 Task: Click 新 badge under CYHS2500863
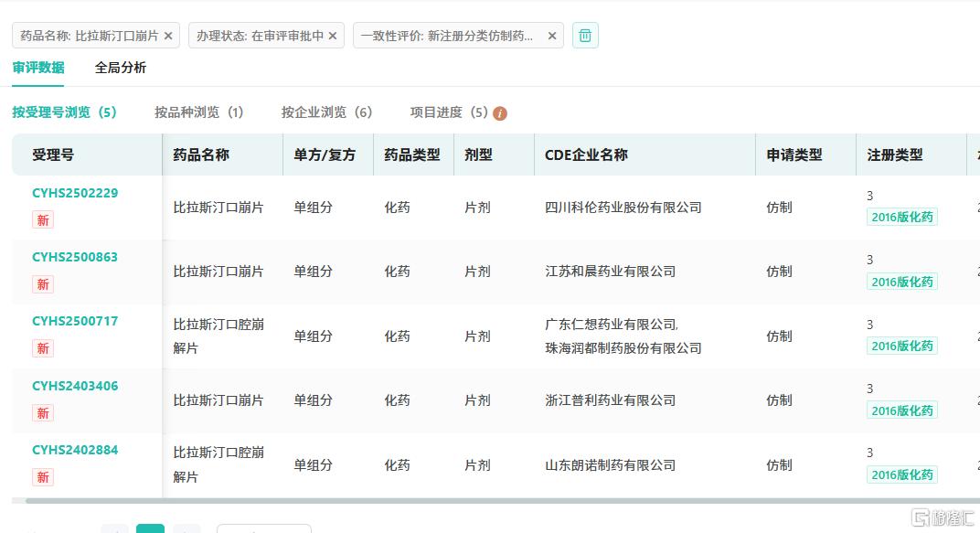coord(43,284)
